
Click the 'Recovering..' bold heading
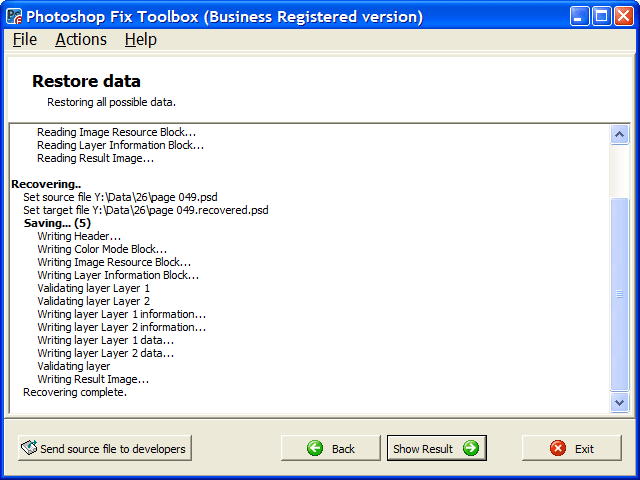click(x=46, y=184)
